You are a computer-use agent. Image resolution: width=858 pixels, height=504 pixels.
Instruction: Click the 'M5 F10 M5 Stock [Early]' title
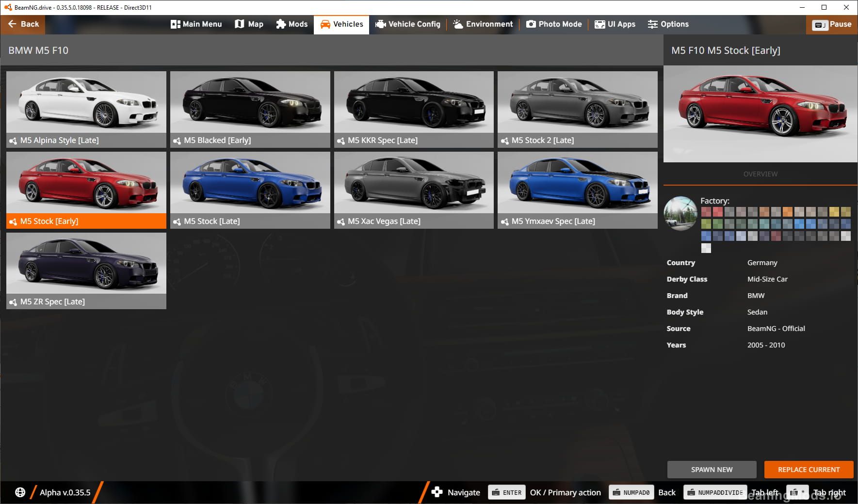[x=726, y=50]
